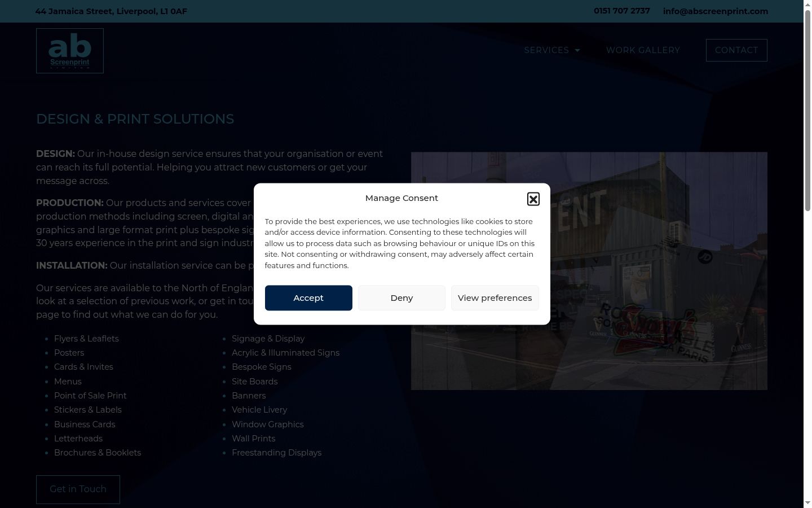This screenshot has height=508, width=812.
Task: Click the Vehicle Livery list item
Action: coord(259,410)
